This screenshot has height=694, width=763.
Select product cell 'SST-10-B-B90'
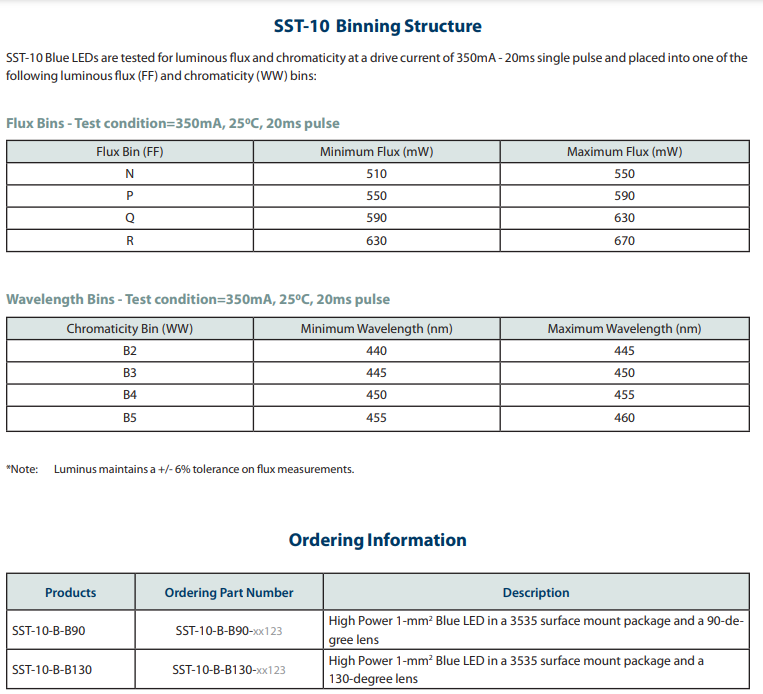pos(71,630)
